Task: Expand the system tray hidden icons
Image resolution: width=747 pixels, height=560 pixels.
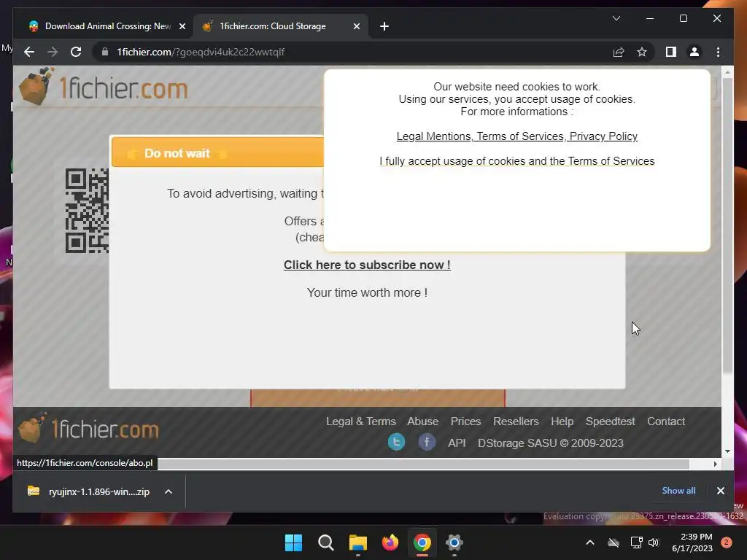Action: 589,542
